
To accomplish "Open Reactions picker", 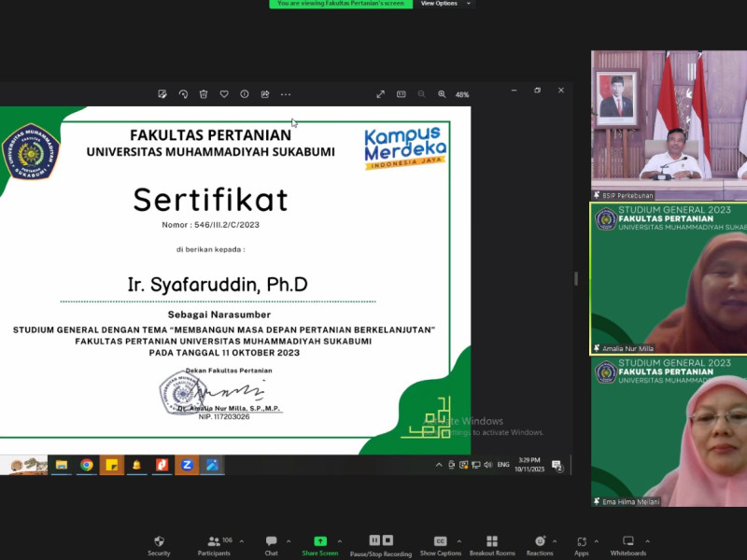I will point(540,546).
